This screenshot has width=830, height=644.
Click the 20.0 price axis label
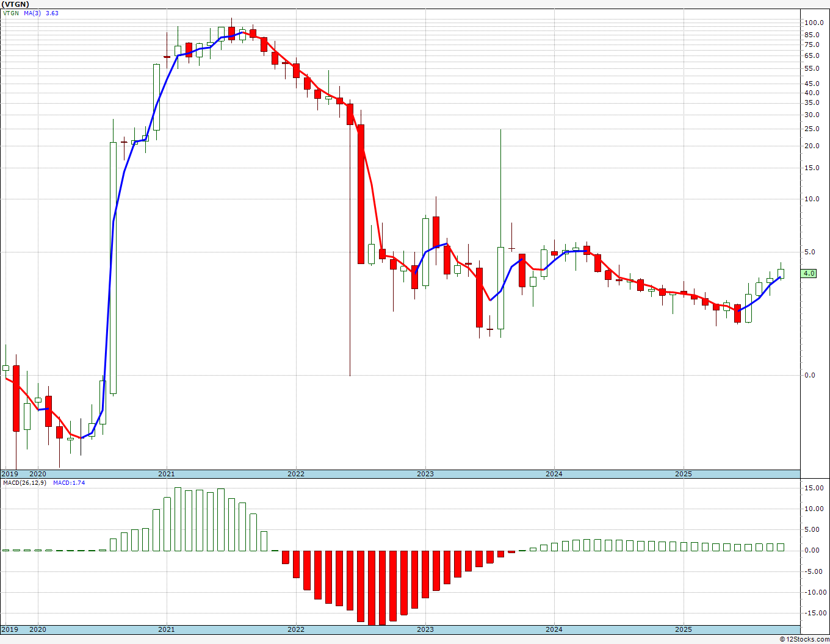811,146
